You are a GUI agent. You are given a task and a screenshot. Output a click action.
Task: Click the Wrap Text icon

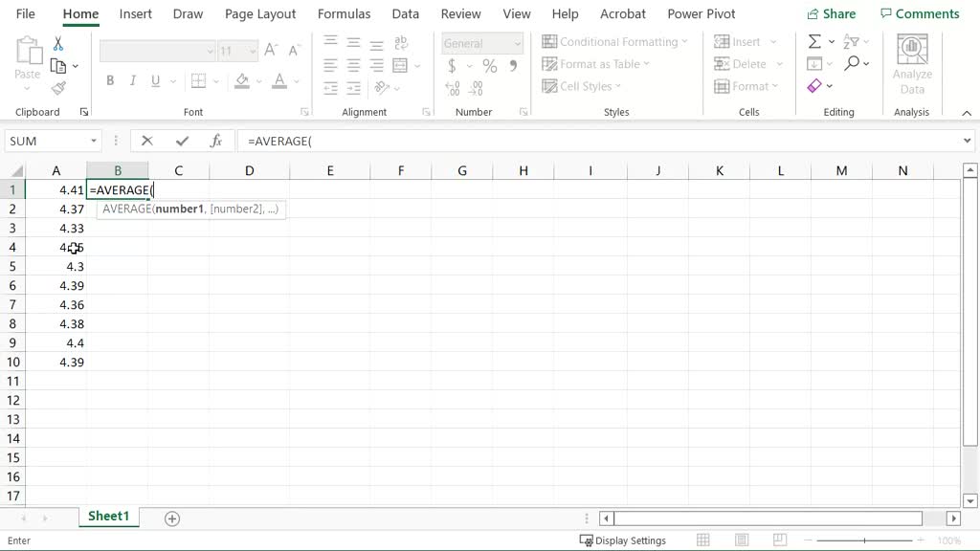(401, 42)
